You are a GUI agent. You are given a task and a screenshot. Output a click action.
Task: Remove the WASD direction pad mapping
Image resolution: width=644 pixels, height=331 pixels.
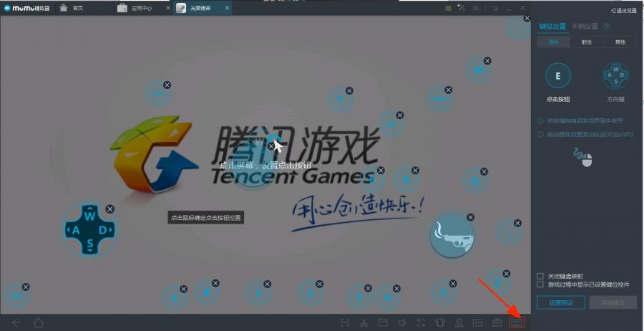point(109,209)
